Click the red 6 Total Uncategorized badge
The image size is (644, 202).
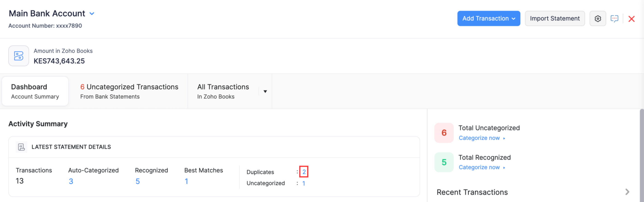444,133
